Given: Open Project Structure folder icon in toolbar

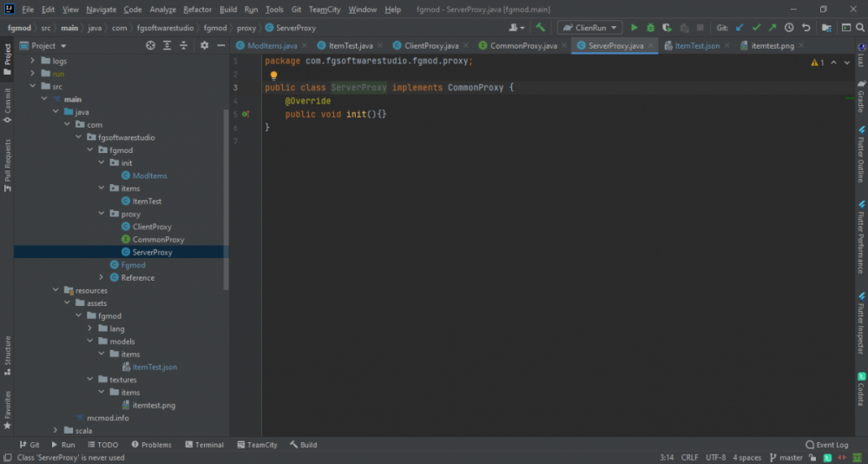Looking at the screenshot, I should [826, 27].
